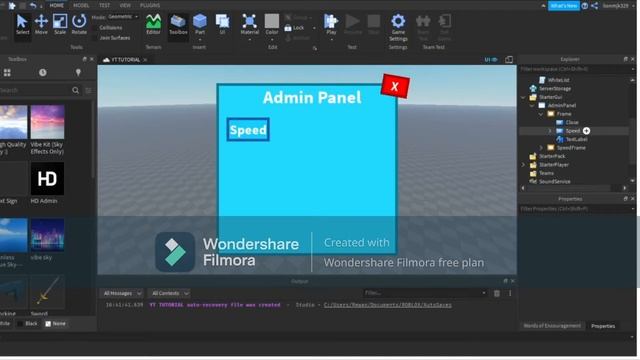Select the Black background option
The image size is (640, 360).
click(27, 324)
